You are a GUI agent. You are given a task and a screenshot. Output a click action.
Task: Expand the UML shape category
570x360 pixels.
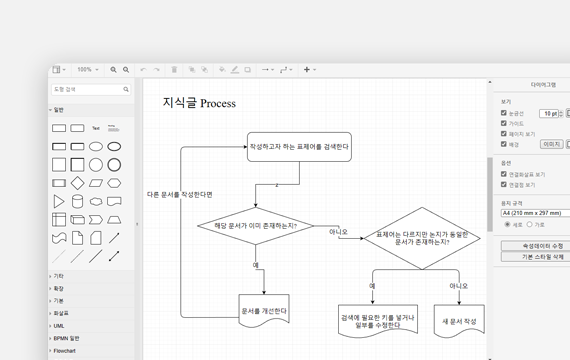click(x=59, y=326)
